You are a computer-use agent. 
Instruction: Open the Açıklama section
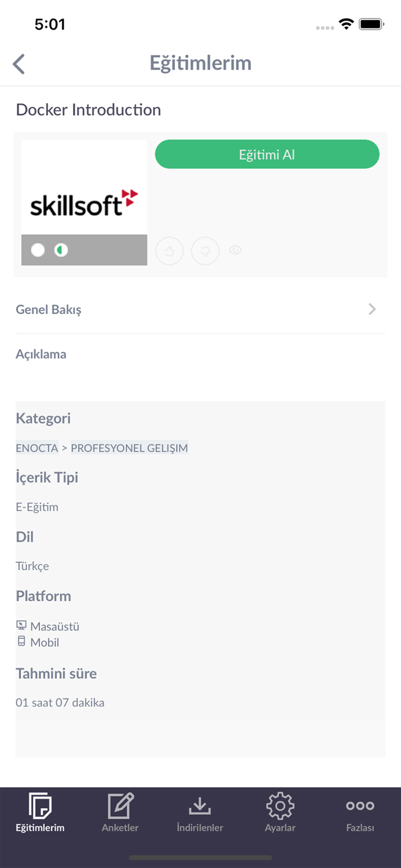point(41,354)
